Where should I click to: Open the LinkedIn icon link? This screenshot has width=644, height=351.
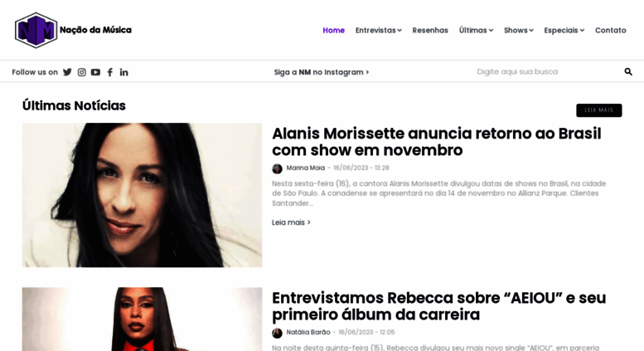pyautogui.click(x=123, y=72)
